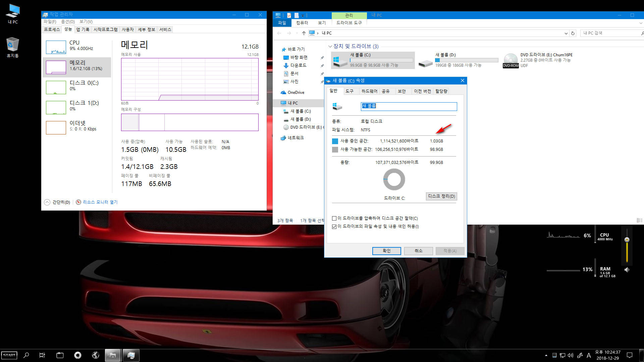Viewport: 644px width, 362px height.
Task: Collapse the 장치 및 드라이브 group
Action: click(330, 46)
